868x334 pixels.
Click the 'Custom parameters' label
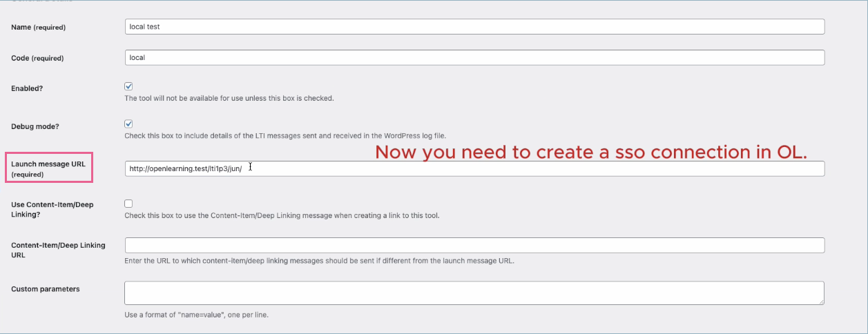[x=46, y=289]
